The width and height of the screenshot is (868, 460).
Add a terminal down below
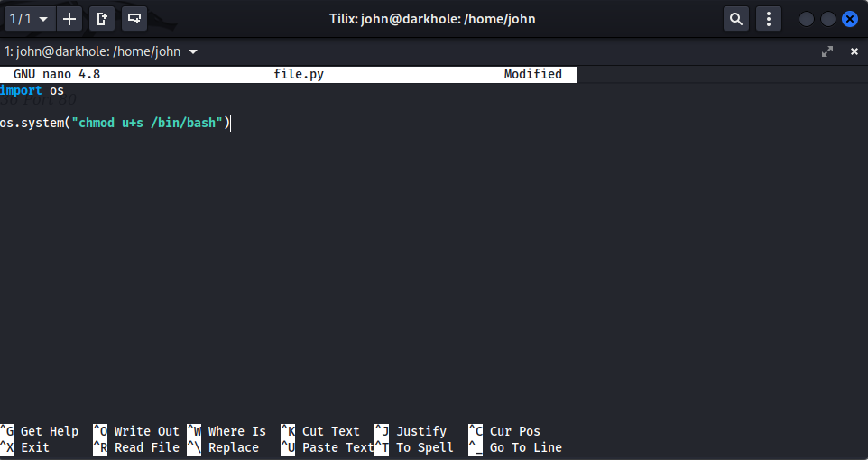[134, 18]
